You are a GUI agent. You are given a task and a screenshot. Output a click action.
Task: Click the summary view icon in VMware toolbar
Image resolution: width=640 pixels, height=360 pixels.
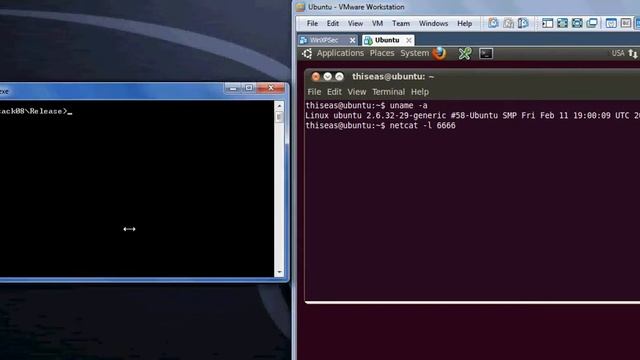pos(611,23)
